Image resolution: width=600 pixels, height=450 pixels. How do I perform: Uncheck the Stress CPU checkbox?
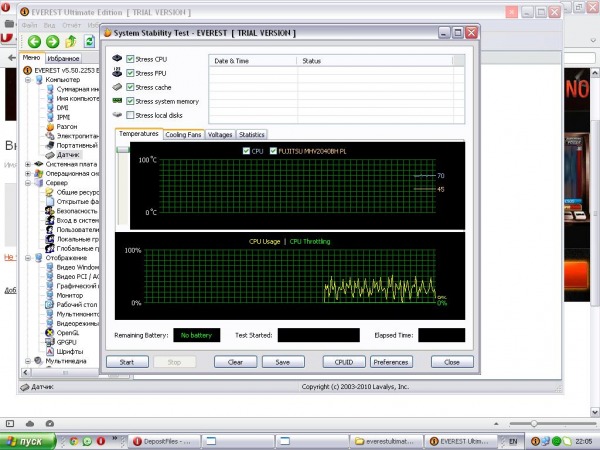click(x=130, y=59)
